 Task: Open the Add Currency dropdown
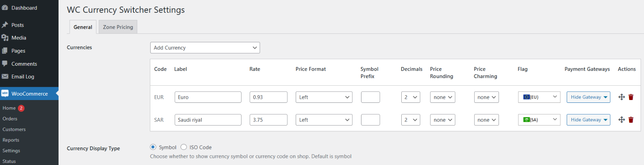[205, 48]
